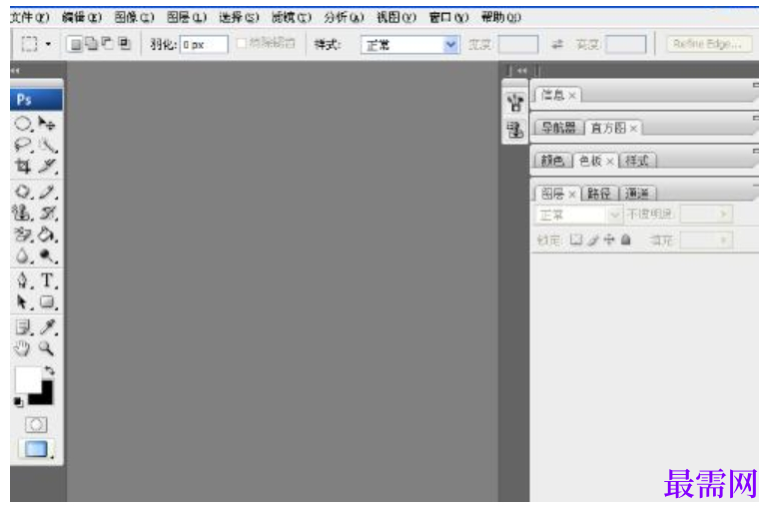This screenshot has height=515, width=776.
Task: Select the Type tool
Action: pos(48,281)
